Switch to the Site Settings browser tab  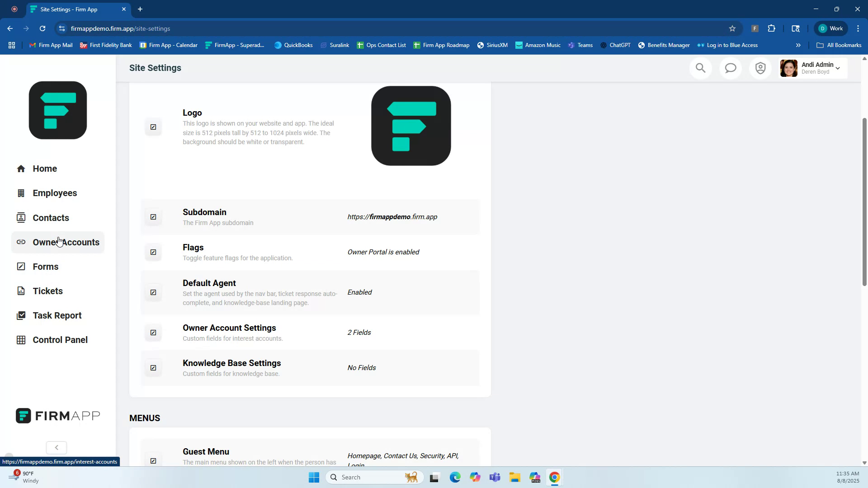click(x=68, y=9)
